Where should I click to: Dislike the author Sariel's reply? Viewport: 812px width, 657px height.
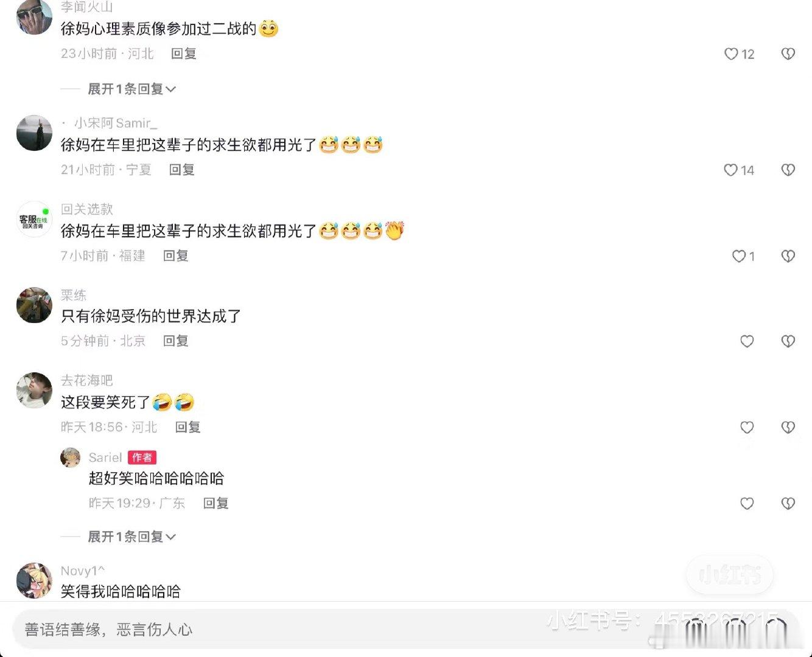click(788, 504)
